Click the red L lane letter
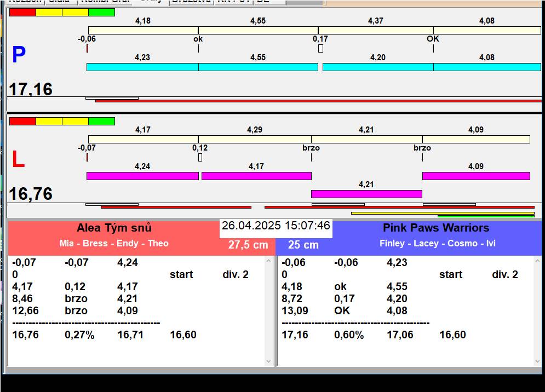Image resolution: width=545 pixels, height=392 pixels. [18, 159]
